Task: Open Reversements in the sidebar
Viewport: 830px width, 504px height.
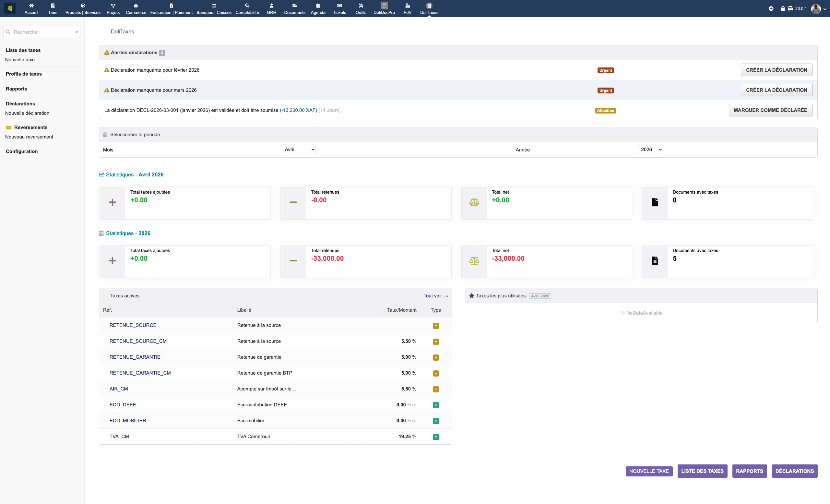Action: point(31,127)
